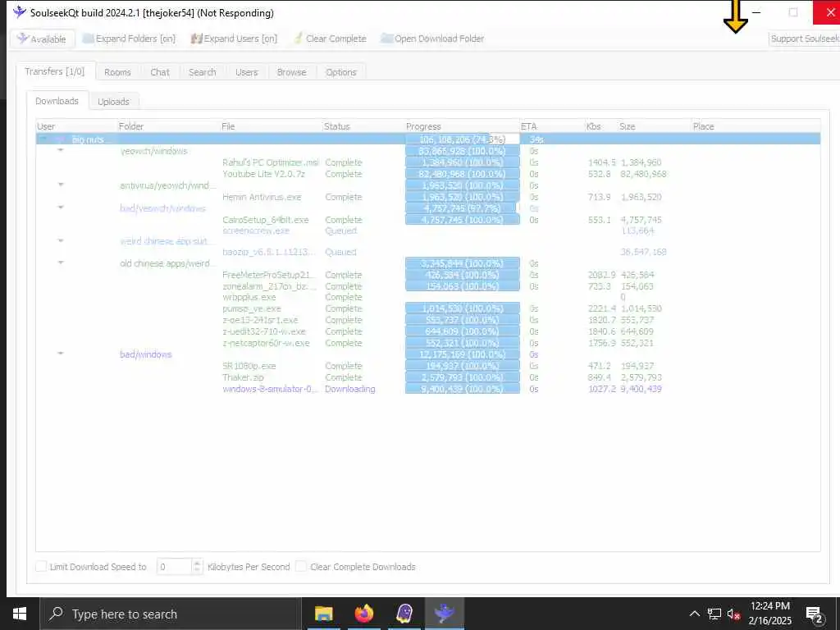Sort by the File column header
Viewport: 840px width, 630px height.
pos(272,126)
